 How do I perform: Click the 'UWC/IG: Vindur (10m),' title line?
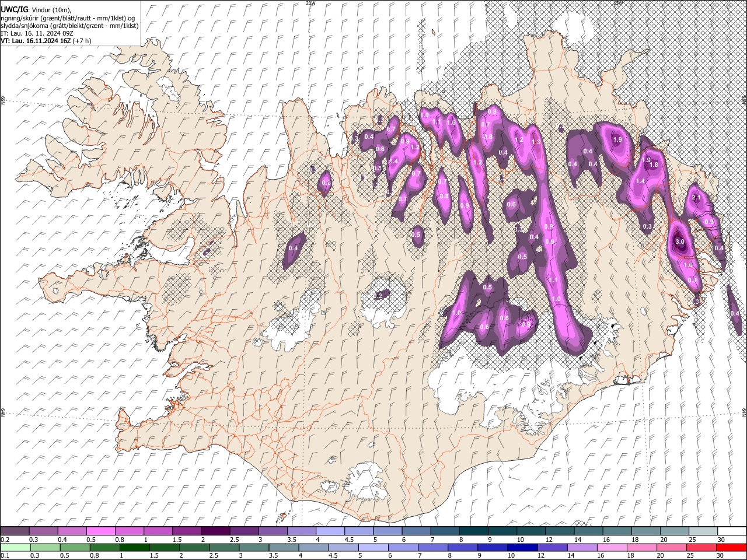pyautogui.click(x=36, y=10)
